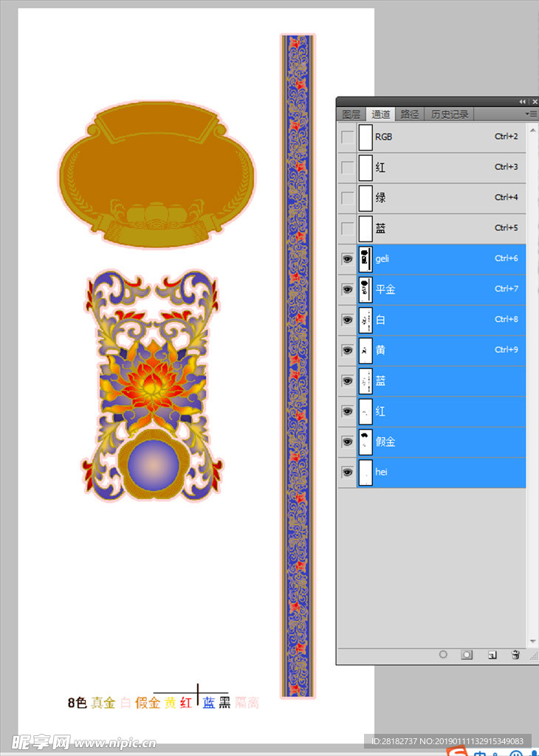539x756 pixels.
Task: Hide the spot 蓝 channel eye
Action: point(347,381)
